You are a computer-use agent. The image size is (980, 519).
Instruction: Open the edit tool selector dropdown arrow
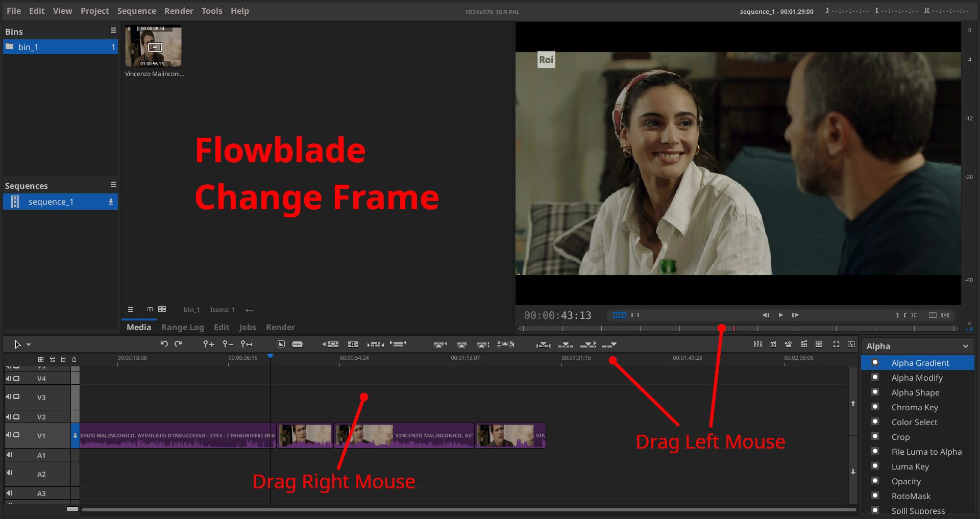[29, 345]
